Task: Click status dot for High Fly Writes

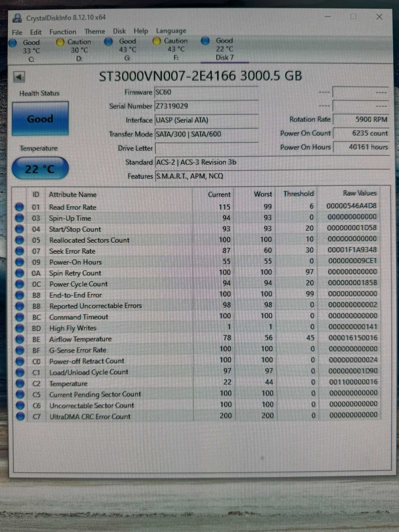Action: click(x=20, y=329)
